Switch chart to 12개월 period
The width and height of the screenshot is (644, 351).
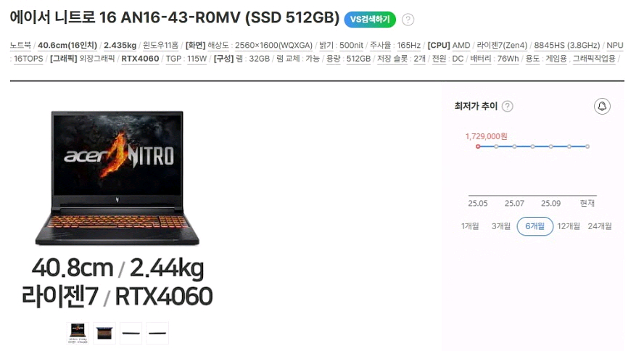pyautogui.click(x=569, y=226)
